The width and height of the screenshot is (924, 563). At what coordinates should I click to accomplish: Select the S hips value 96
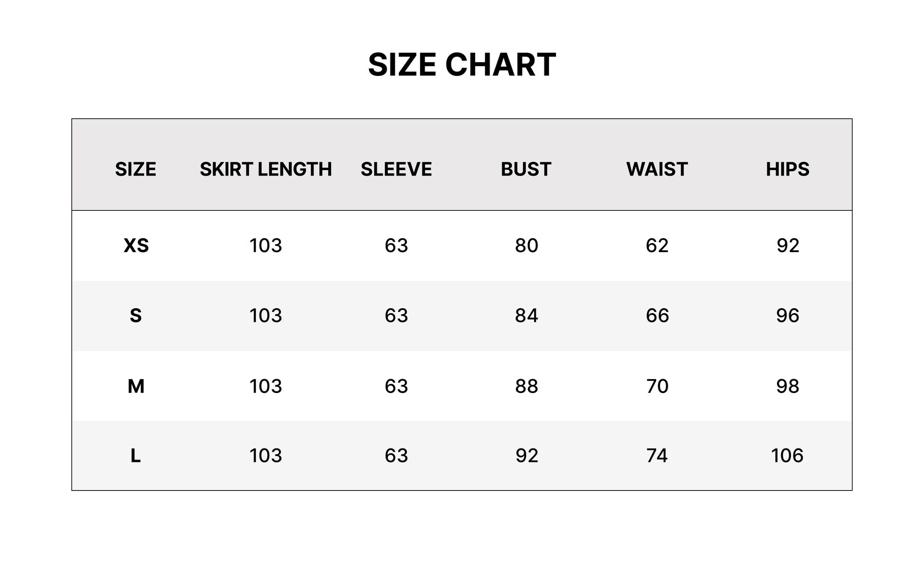click(x=788, y=315)
